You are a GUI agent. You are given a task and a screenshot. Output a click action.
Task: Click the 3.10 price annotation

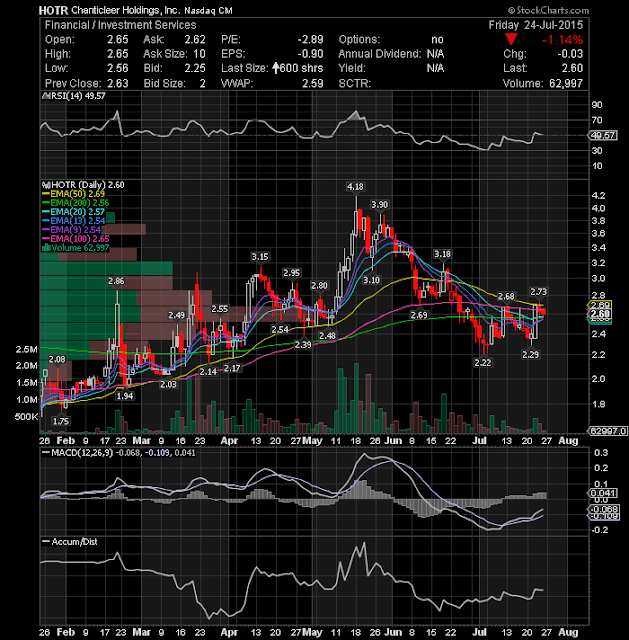point(371,280)
